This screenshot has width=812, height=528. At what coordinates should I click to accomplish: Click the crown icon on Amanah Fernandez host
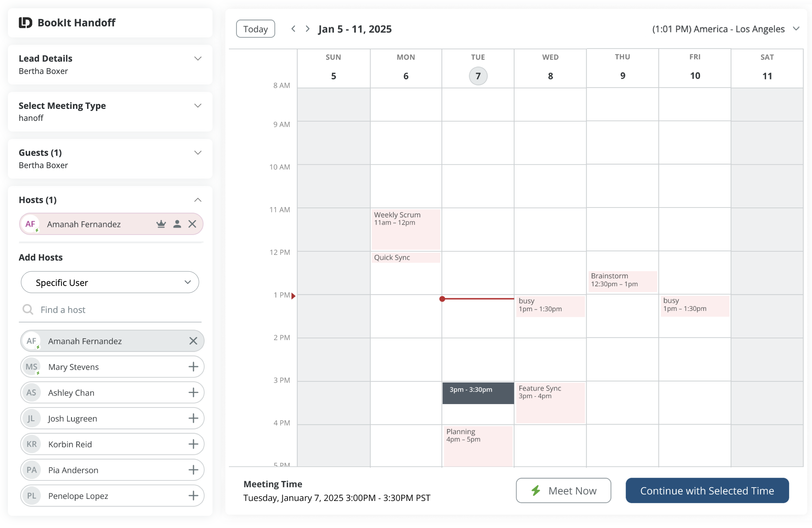(x=161, y=224)
